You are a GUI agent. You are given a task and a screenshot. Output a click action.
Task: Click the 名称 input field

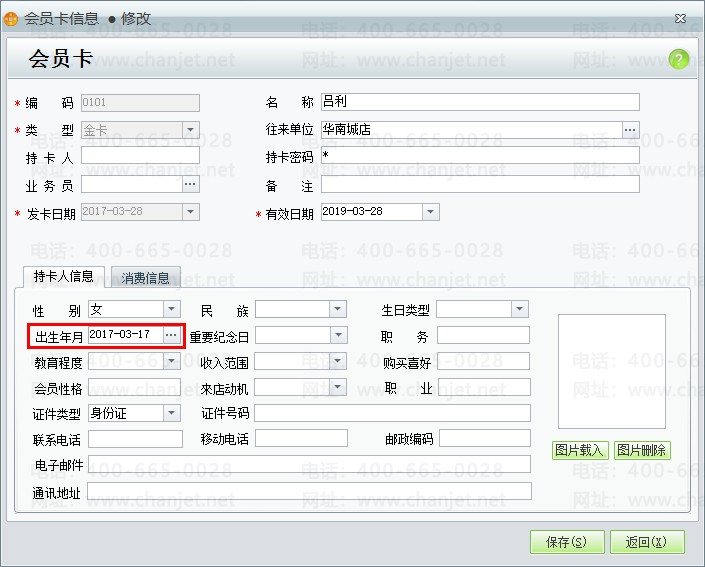tap(479, 102)
